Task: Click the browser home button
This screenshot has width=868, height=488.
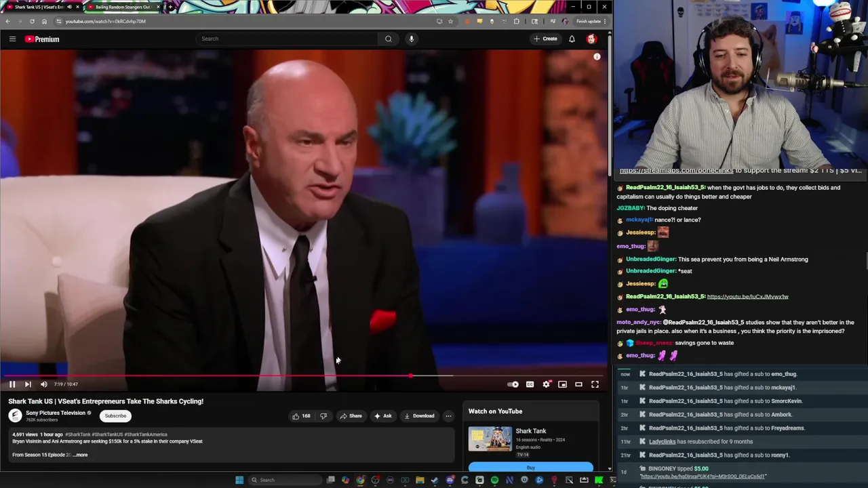Action: [x=44, y=21]
